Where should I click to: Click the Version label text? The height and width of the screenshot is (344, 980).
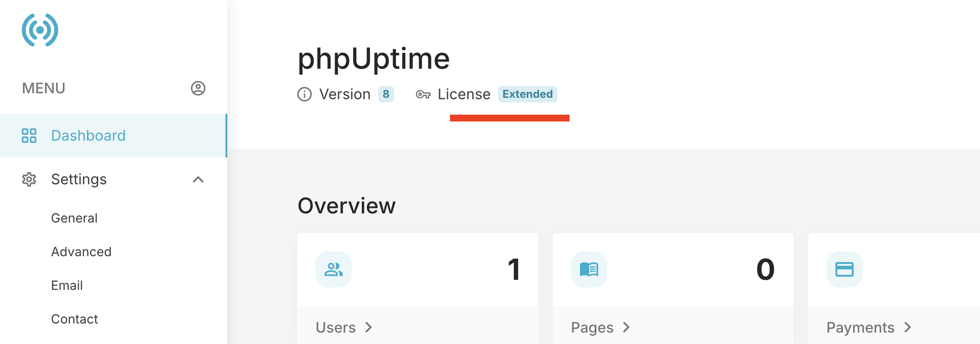tap(345, 94)
